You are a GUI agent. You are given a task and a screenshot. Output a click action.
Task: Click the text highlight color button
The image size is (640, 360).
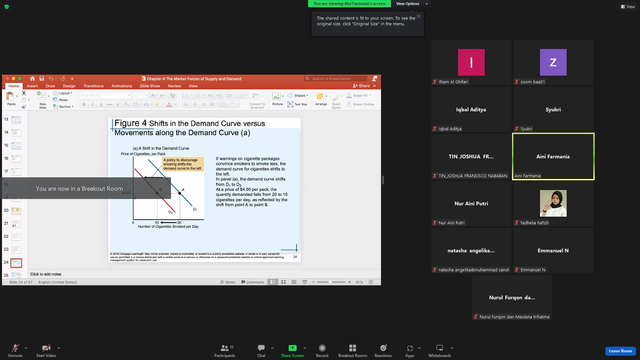pos(158,104)
